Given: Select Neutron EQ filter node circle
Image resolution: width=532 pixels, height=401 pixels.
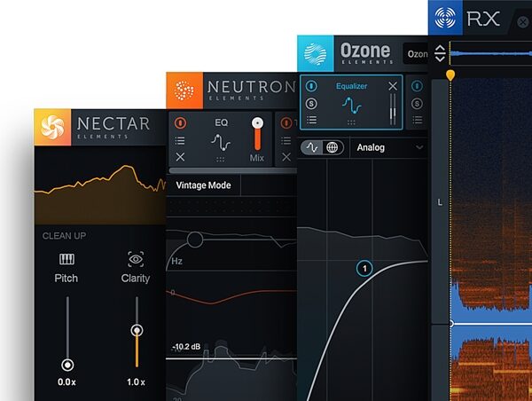Looking at the screenshot, I should tap(195, 240).
